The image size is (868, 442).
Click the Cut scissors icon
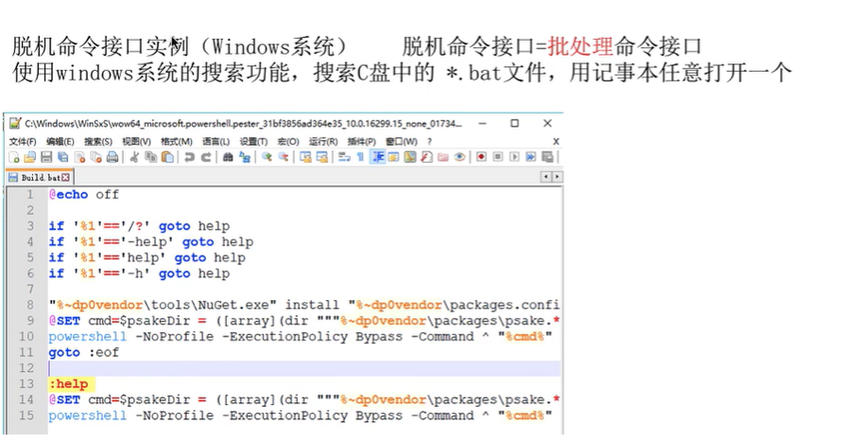(134, 157)
